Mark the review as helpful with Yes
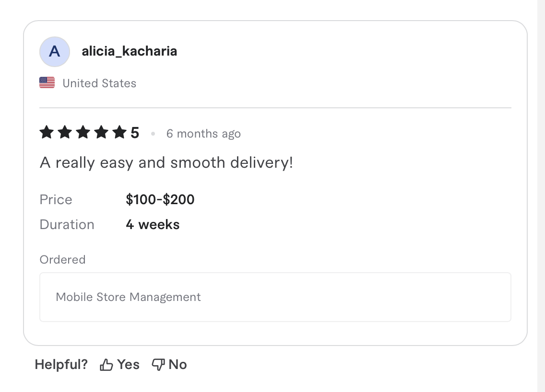 119,364
